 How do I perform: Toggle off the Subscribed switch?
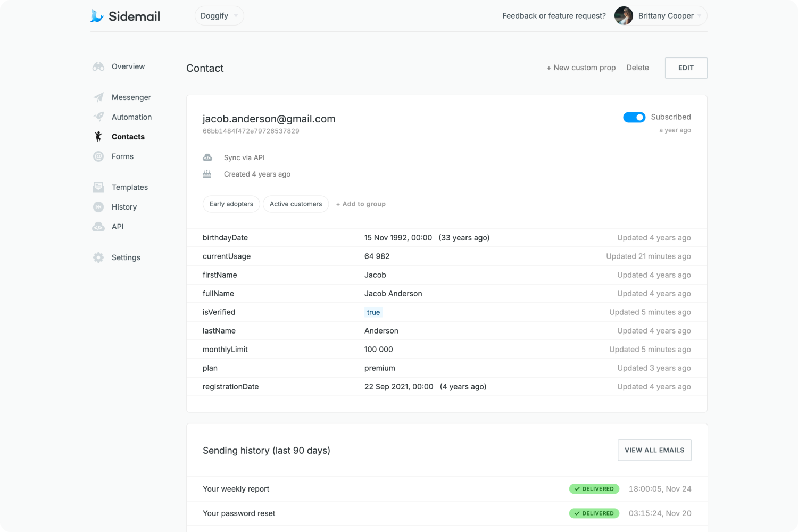point(634,117)
